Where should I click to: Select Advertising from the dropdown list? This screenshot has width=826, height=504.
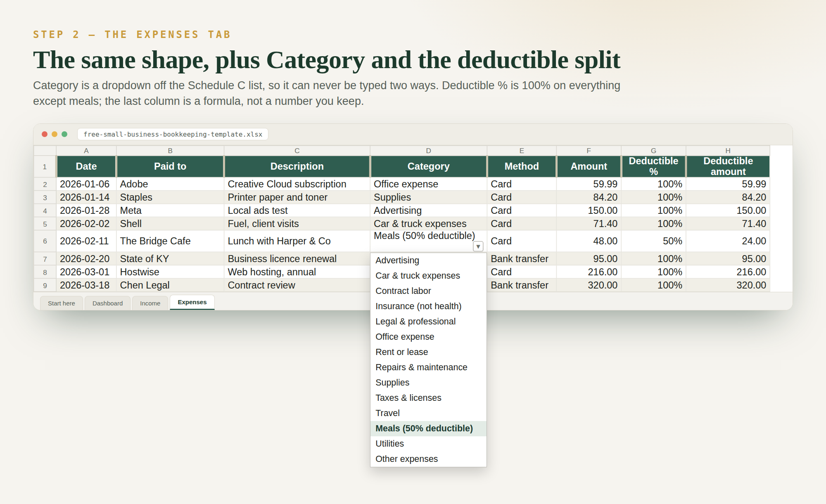[x=428, y=260]
